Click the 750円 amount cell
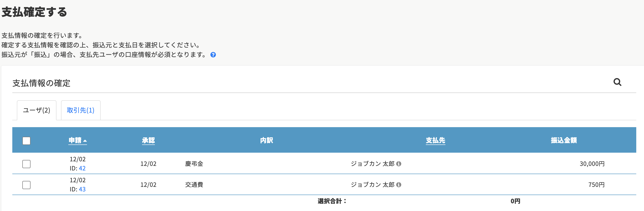The height and width of the screenshot is (211, 644). pyautogui.click(x=596, y=185)
